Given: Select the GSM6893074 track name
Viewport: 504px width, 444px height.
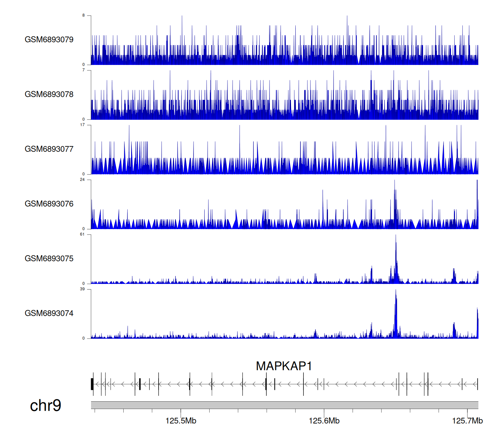Looking at the screenshot, I should 49,313.
